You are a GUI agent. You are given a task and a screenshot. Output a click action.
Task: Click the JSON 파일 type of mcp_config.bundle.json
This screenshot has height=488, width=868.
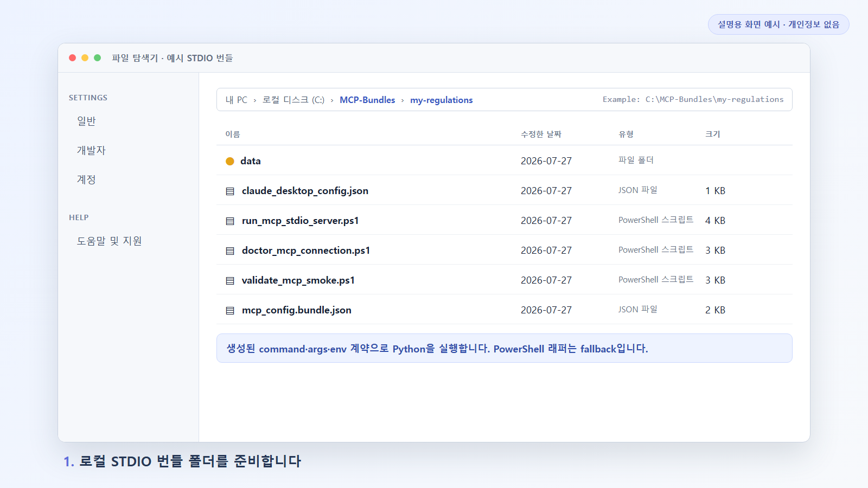pyautogui.click(x=638, y=309)
